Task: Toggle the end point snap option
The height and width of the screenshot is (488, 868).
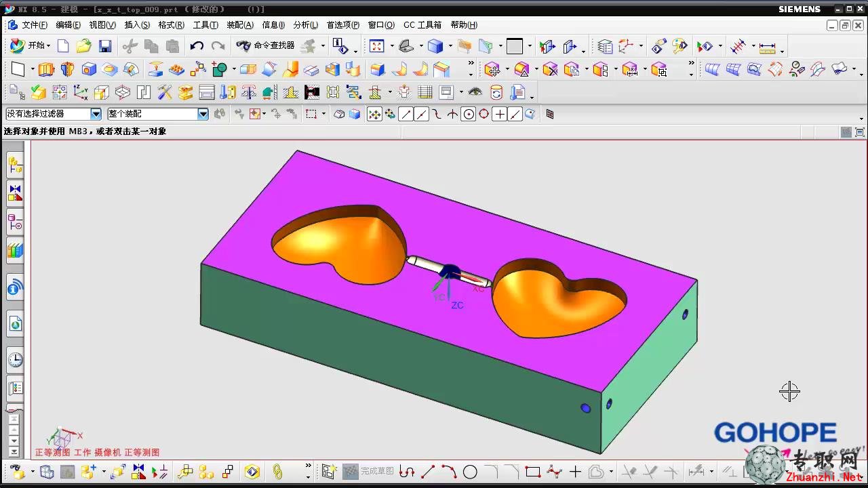Action: 406,115
